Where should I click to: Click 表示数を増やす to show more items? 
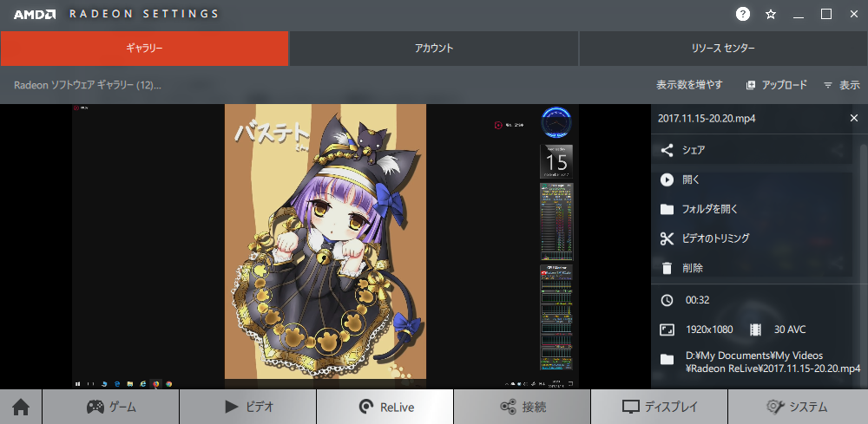pyautogui.click(x=689, y=85)
